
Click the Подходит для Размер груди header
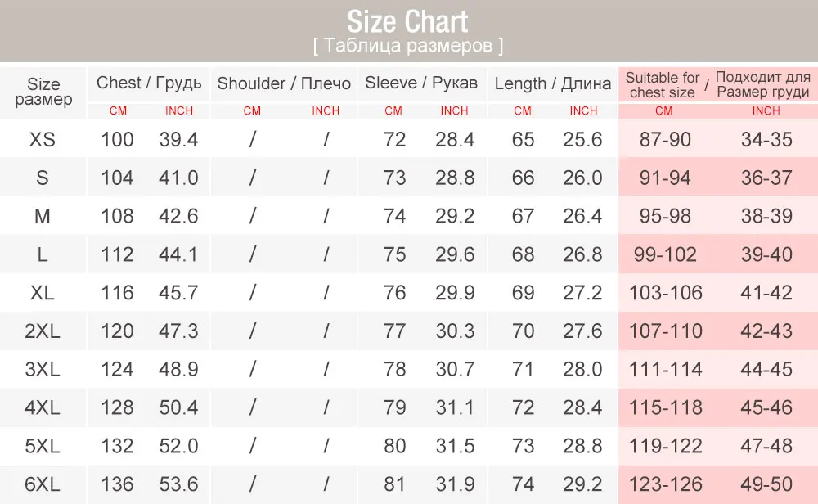pos(762,84)
